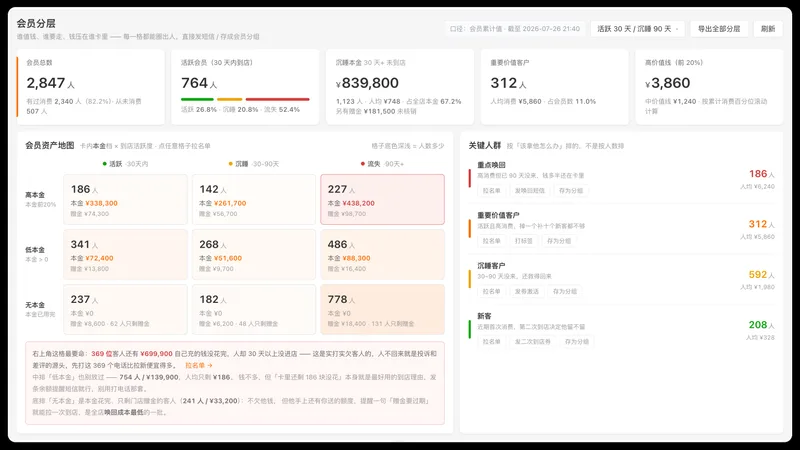This screenshot has height=450, width=800.
Task: Click the 会员分层 page title
Action: tap(36, 23)
